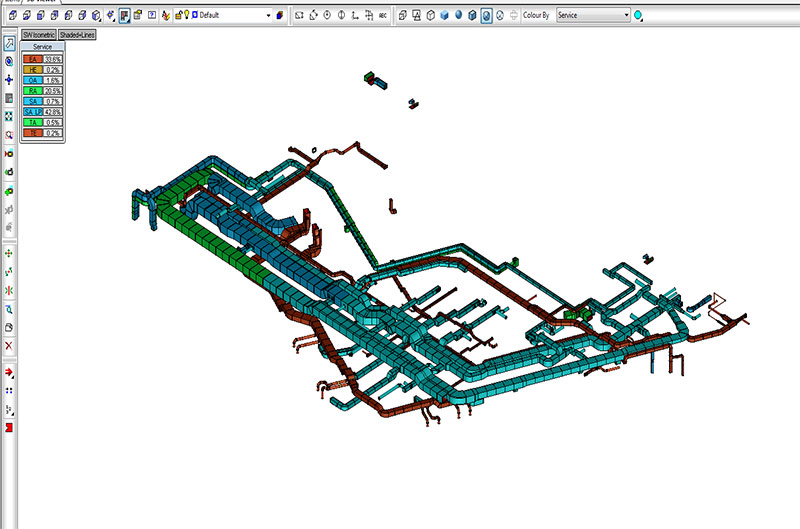
Task: Select the Shaded+Lines display tab
Action: tap(77, 35)
